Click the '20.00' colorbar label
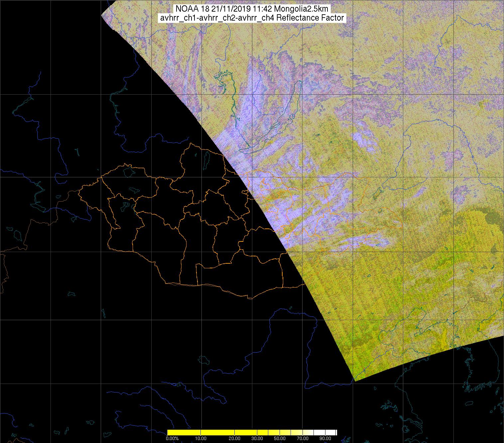Image resolution: width=504 pixels, height=443 pixels. point(235,439)
